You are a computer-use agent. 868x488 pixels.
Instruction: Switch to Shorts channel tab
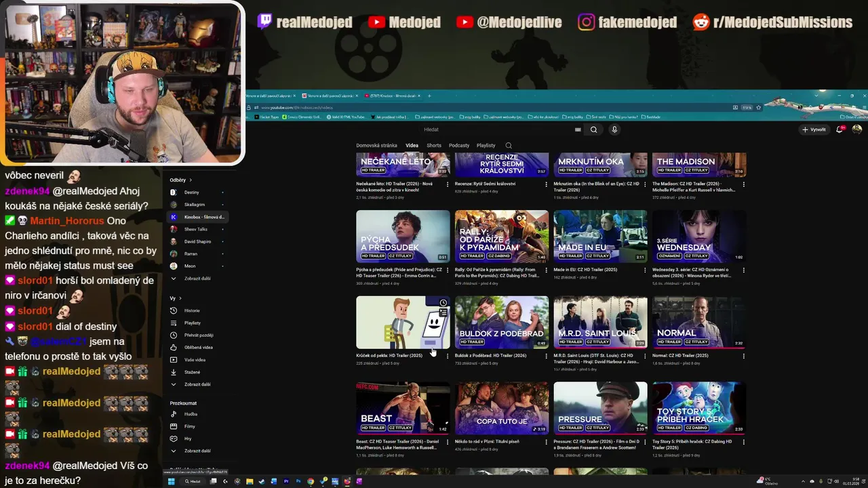click(434, 145)
